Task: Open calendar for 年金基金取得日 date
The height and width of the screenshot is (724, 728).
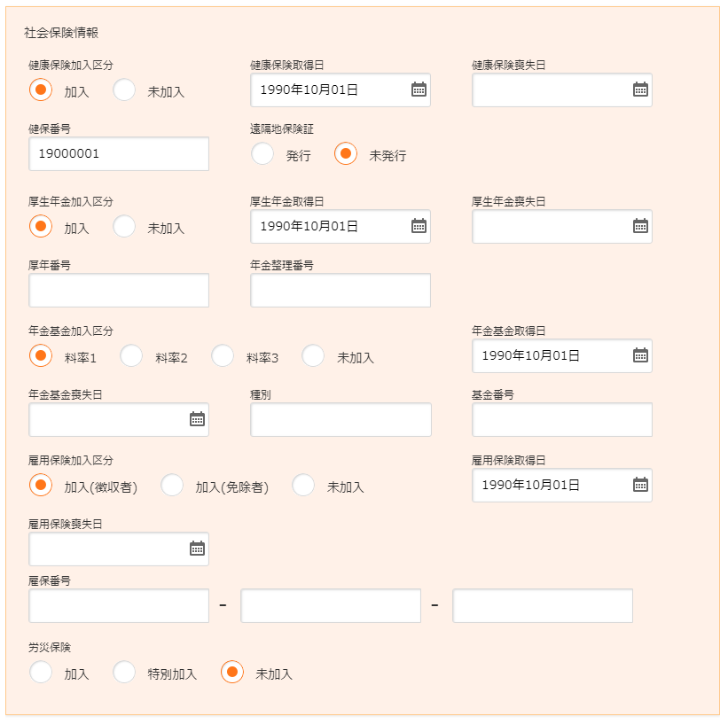Action: coord(640,355)
